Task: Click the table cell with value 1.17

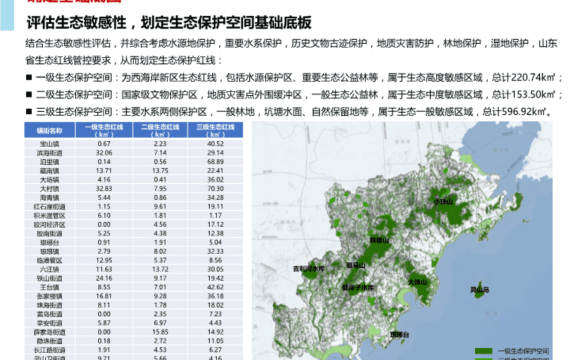Action: [x=216, y=215]
